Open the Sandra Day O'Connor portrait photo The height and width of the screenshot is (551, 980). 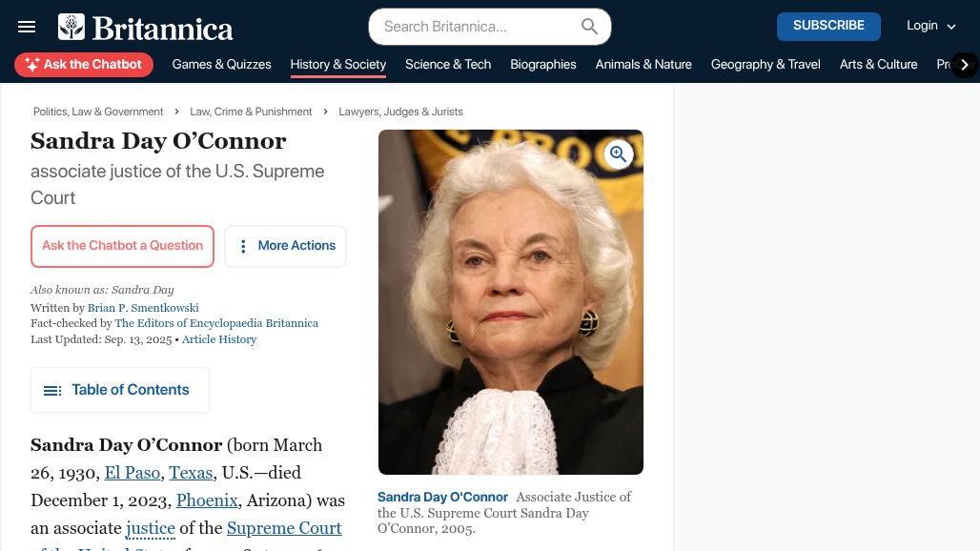[511, 302]
